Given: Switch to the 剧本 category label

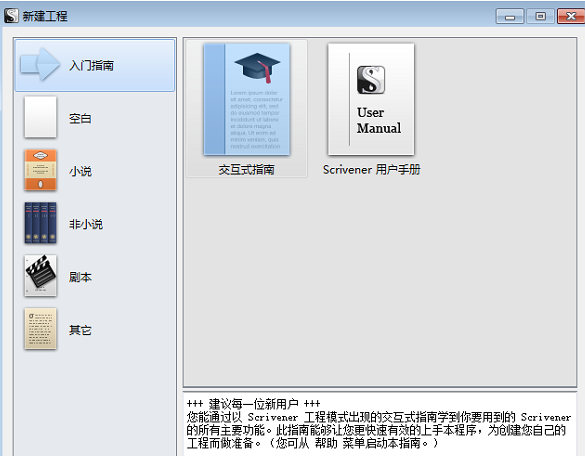Looking at the screenshot, I should pyautogui.click(x=80, y=277).
